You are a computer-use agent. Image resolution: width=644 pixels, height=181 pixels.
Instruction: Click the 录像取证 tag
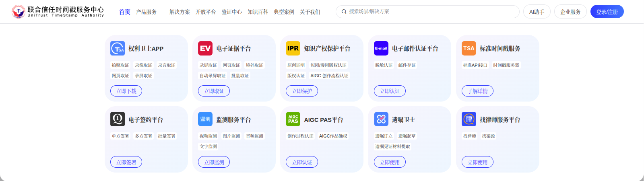144,65
